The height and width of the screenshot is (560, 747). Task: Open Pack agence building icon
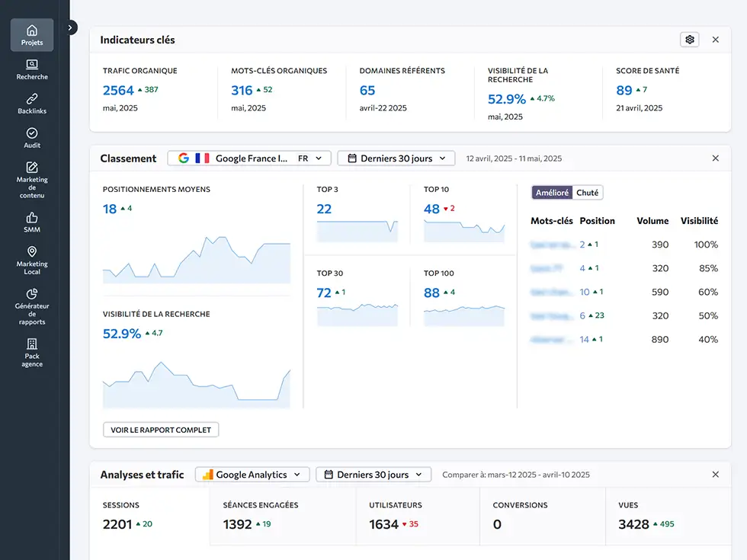click(32, 353)
